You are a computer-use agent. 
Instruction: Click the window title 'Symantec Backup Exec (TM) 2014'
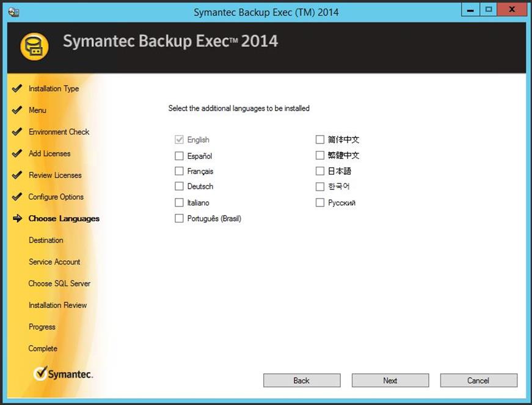click(x=266, y=12)
